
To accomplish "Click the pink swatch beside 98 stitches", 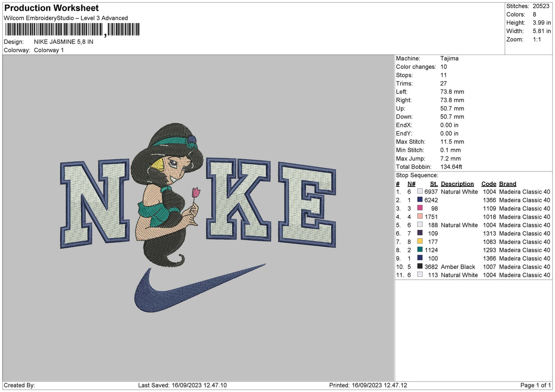I will [x=420, y=208].
